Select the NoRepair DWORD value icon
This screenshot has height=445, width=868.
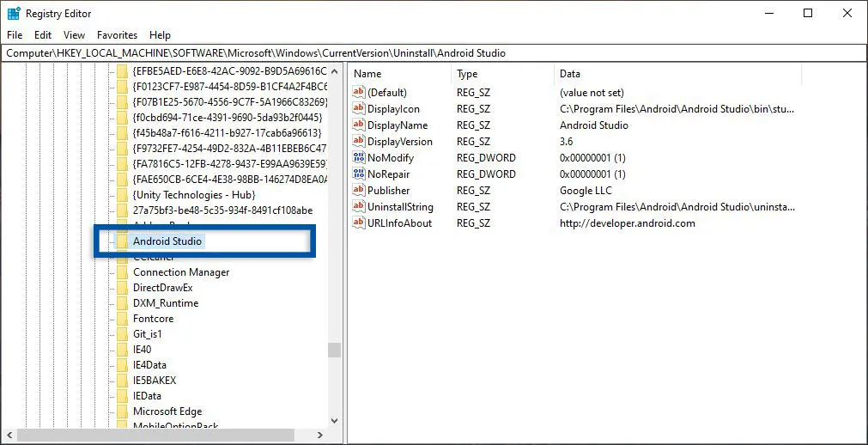(359, 174)
